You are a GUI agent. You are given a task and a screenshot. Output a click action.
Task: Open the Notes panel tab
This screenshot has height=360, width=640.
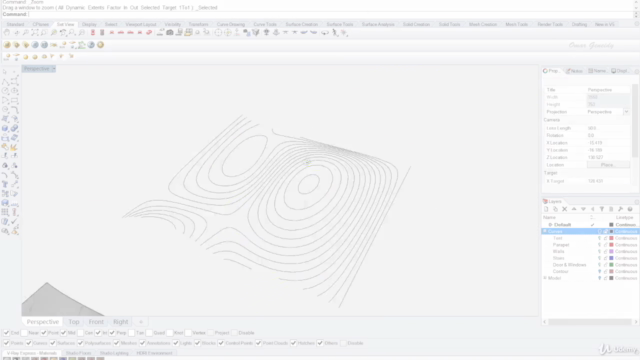(x=574, y=71)
